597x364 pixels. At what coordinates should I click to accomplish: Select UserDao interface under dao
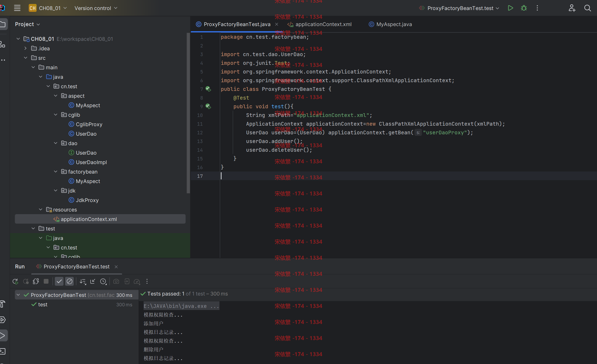tap(82, 153)
